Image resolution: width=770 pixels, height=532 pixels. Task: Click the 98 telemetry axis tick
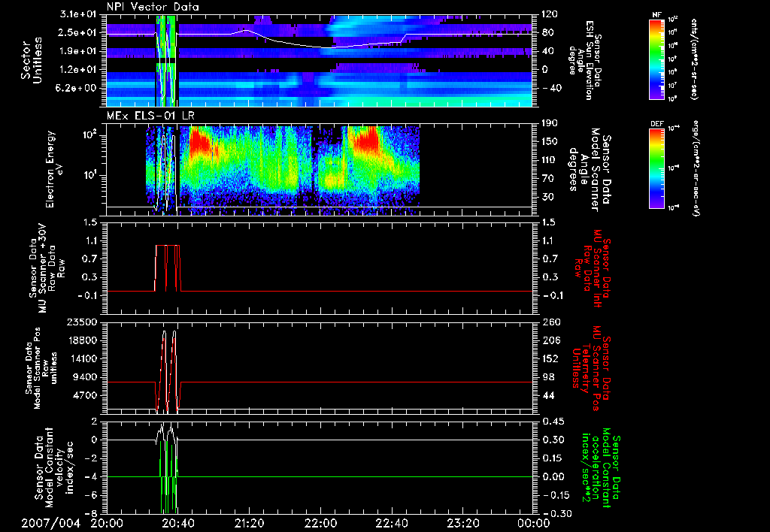(547, 377)
